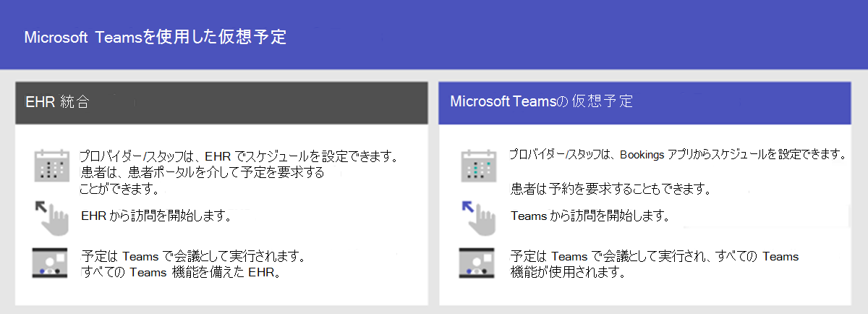Select the Microsoft Teamsの仮想予定 header
868x314 pixels.
tap(644, 102)
